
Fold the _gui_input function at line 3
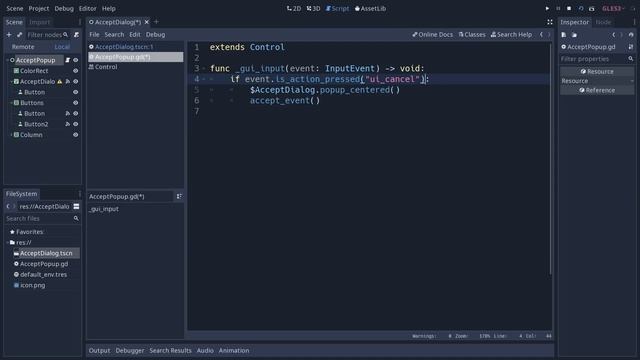pyautogui.click(x=204, y=69)
